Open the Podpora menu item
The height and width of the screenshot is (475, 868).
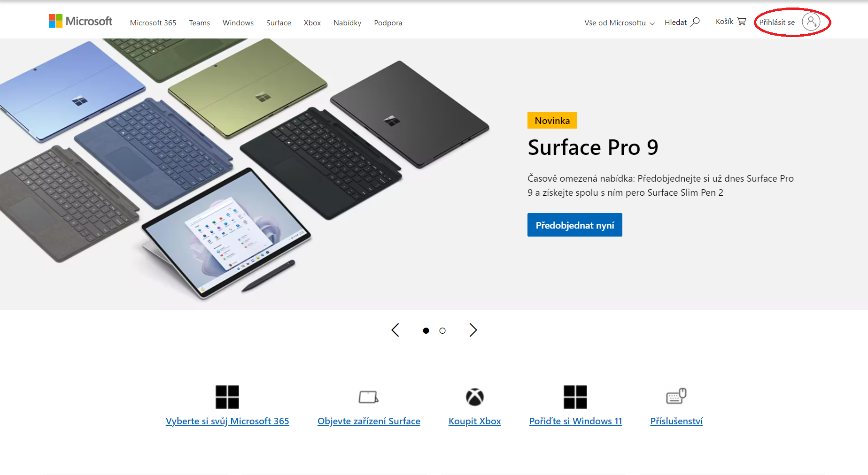pos(388,23)
